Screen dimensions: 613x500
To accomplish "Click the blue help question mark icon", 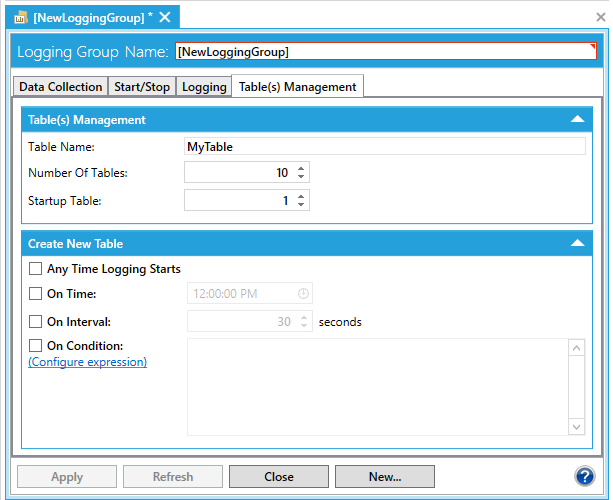I will [585, 477].
